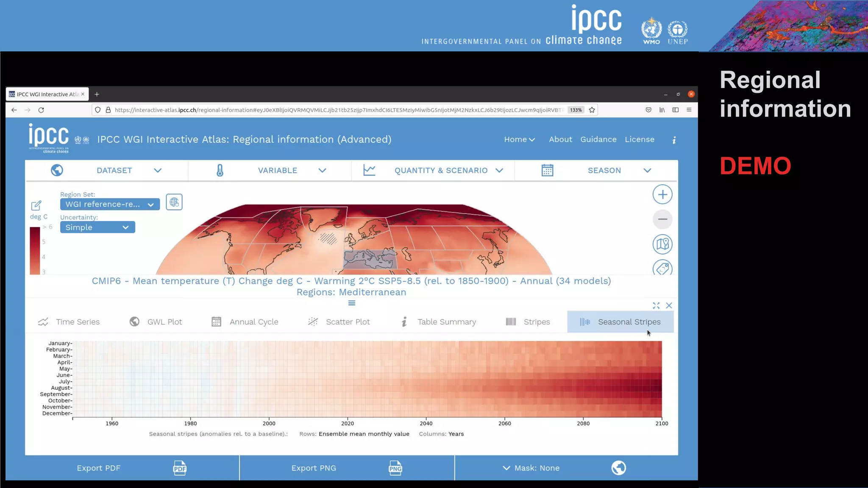Open the Uncertainty Simple dropdown
Screen dimensions: 868x488
pyautogui.click(x=97, y=227)
